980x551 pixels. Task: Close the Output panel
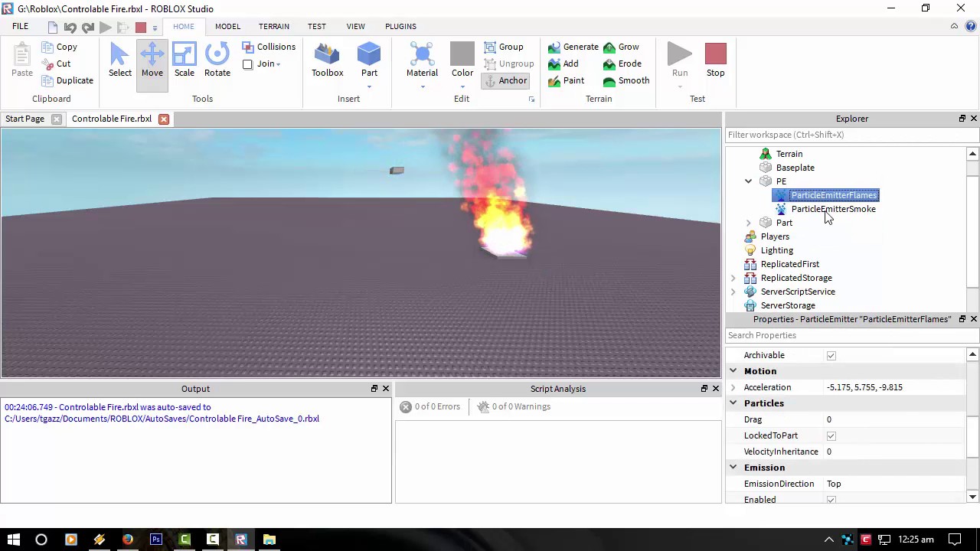tap(386, 389)
